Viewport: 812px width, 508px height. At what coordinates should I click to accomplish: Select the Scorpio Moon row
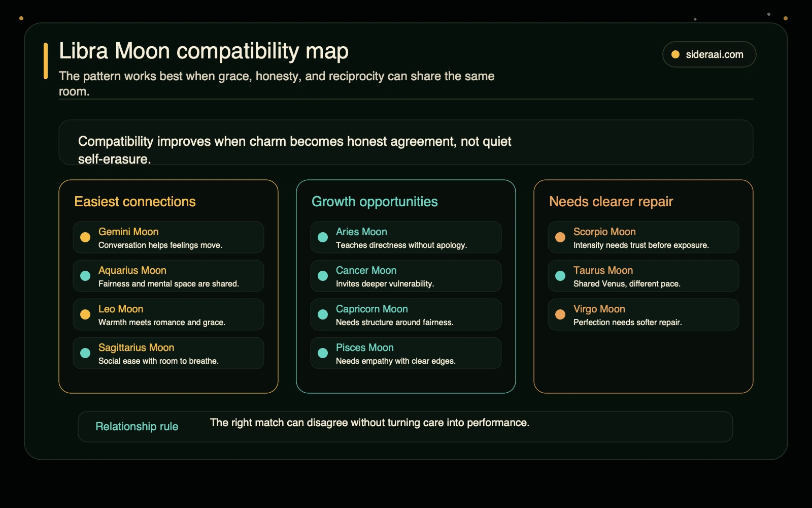click(x=644, y=237)
